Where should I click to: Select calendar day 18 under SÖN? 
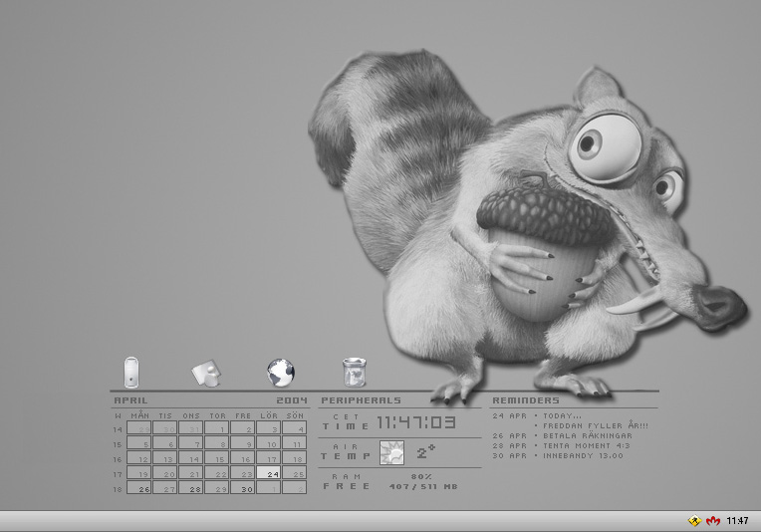tap(295, 457)
